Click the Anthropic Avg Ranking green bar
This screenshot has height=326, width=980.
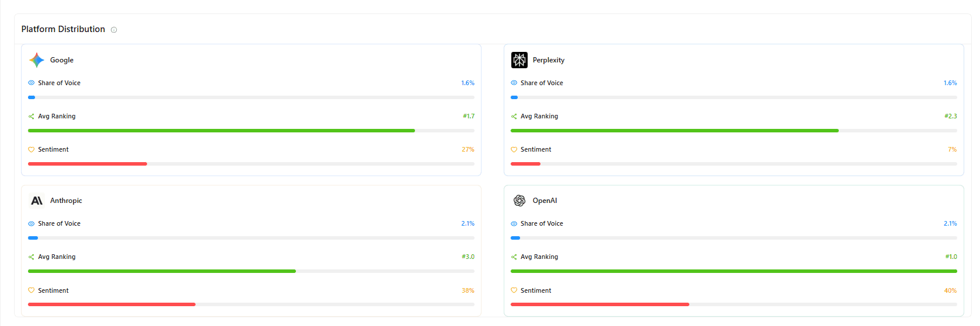point(162,271)
